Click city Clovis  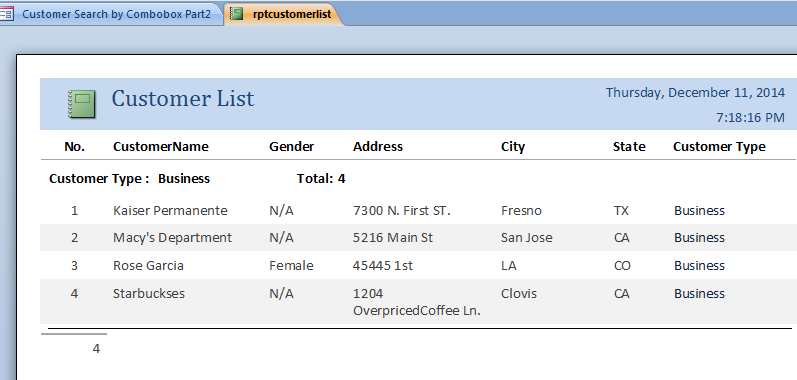[x=518, y=294]
